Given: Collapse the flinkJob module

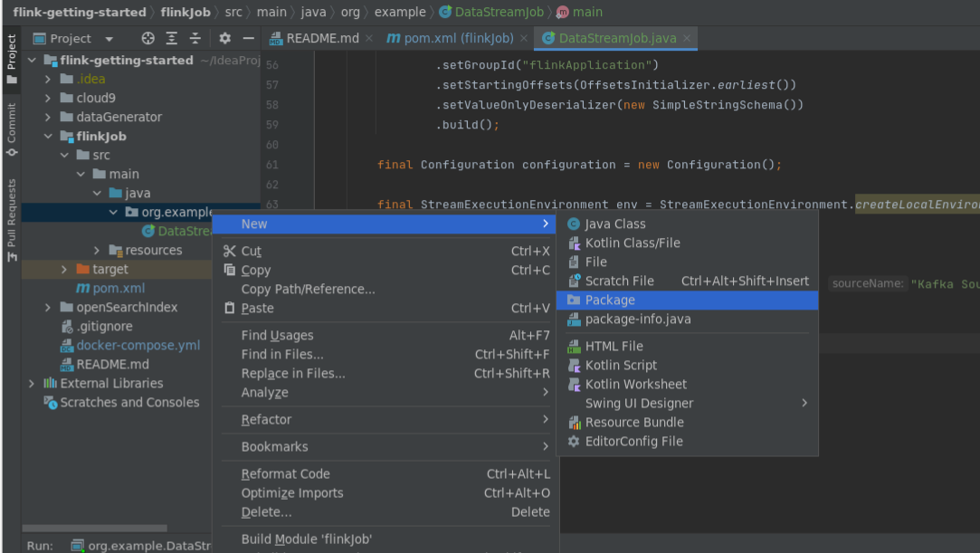Looking at the screenshot, I should coord(48,137).
